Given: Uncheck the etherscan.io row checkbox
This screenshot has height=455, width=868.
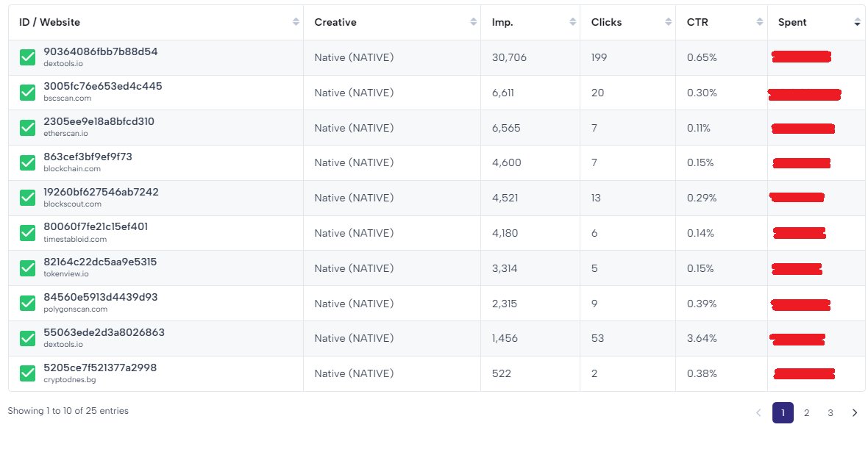Looking at the screenshot, I should 28,128.
